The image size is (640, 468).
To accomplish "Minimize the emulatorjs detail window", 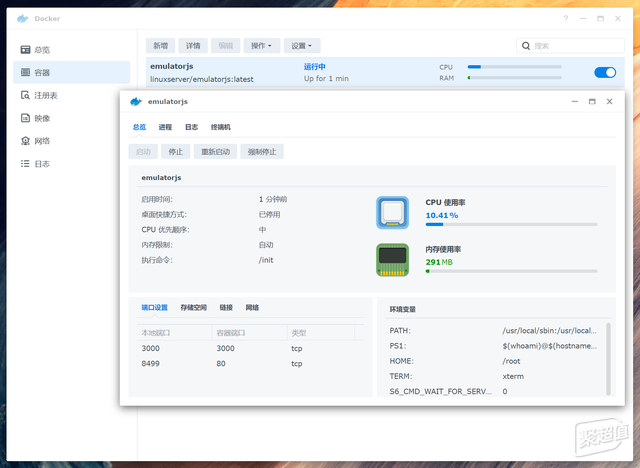I will [x=575, y=102].
